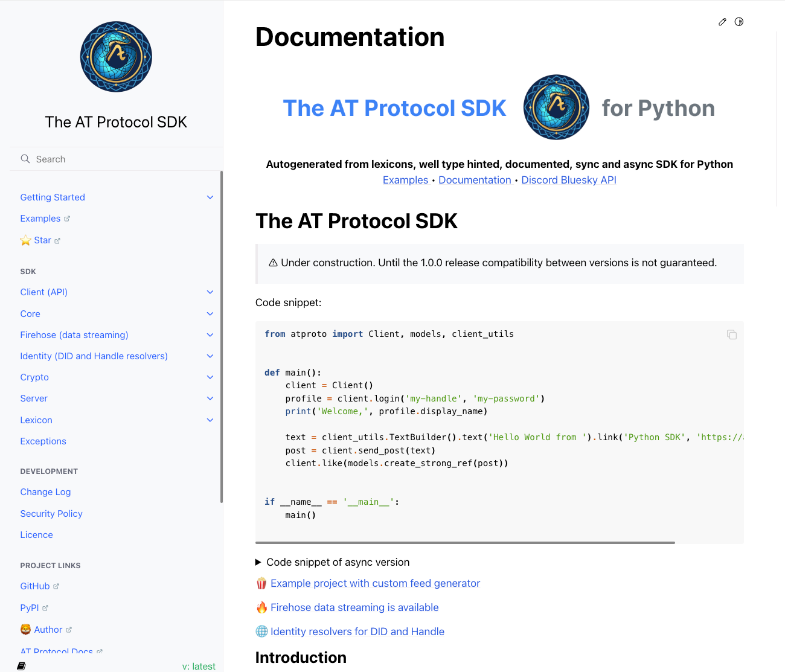785x672 pixels.
Task: Click the search magnifier icon
Action: coord(25,159)
